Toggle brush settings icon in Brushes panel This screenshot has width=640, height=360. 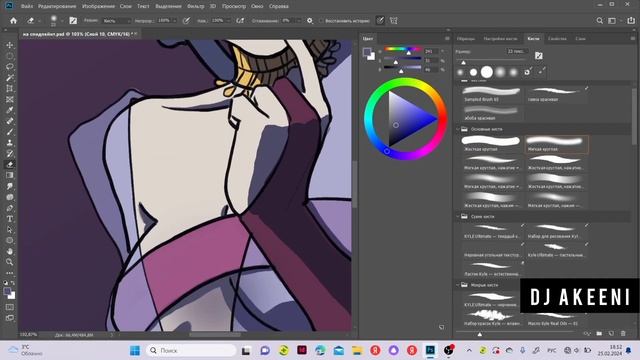(539, 56)
